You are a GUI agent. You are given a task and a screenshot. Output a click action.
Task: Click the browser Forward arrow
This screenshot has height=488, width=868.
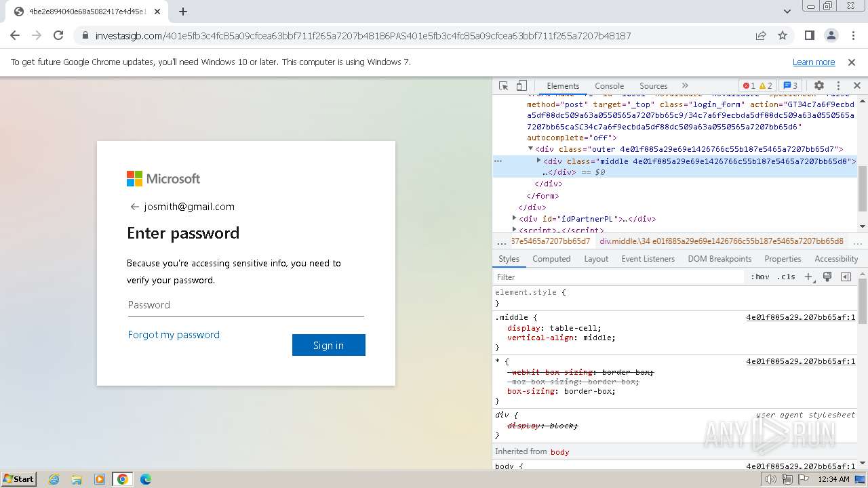[37, 35]
